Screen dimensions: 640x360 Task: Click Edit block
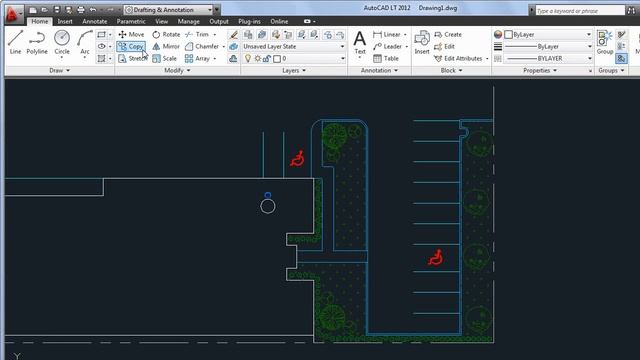pos(444,47)
